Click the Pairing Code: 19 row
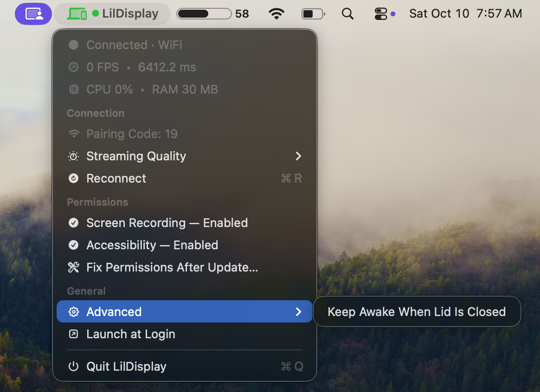 tap(185, 134)
